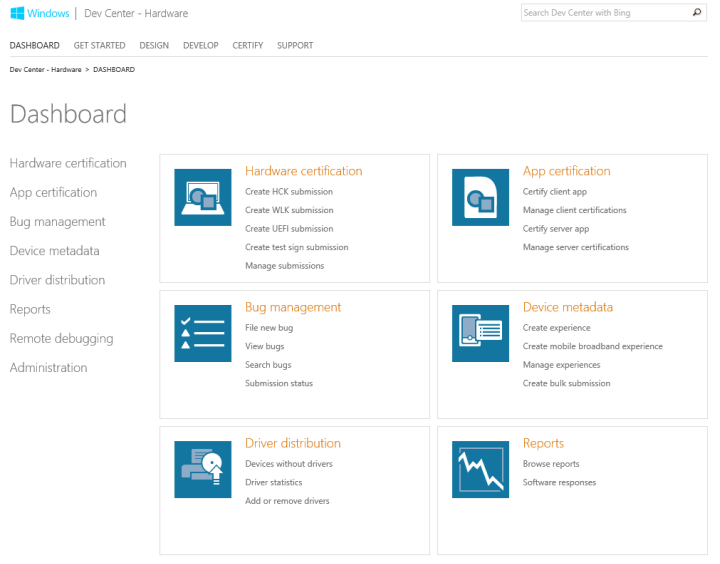Image resolution: width=720 pixels, height=564 pixels.
Task: Click the Reports tile heading
Action: coord(543,443)
